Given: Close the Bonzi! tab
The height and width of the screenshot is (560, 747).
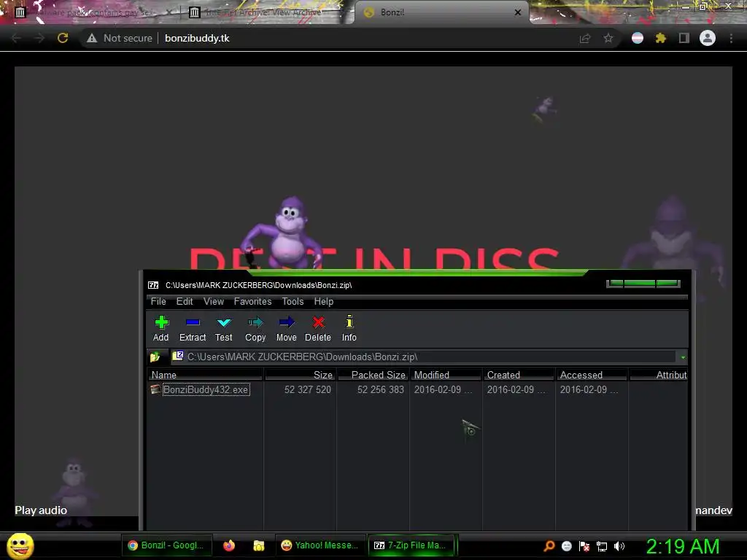Looking at the screenshot, I should pos(518,12).
